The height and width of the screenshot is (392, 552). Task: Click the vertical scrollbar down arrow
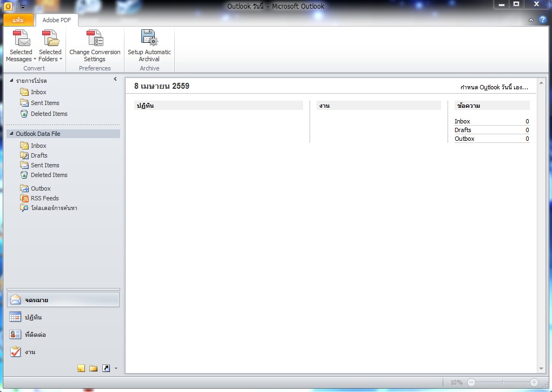coord(541,369)
